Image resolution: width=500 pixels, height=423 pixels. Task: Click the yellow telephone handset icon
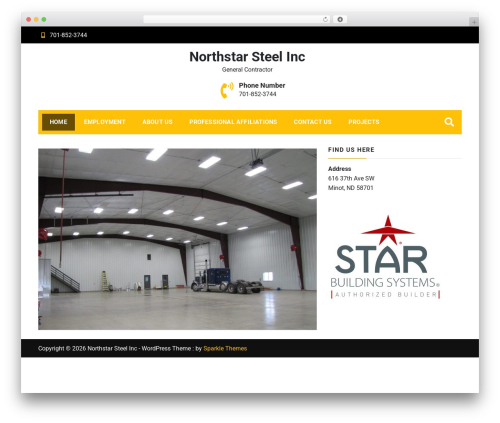pos(227,90)
